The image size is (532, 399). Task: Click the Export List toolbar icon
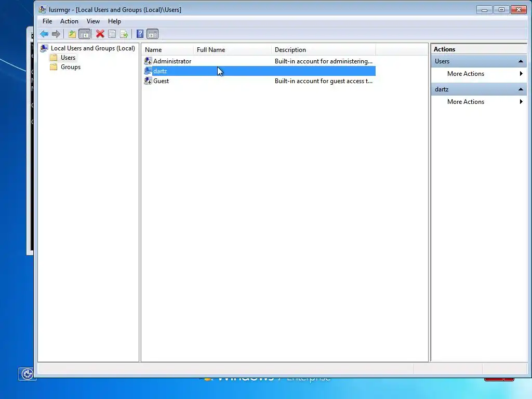[x=124, y=34]
